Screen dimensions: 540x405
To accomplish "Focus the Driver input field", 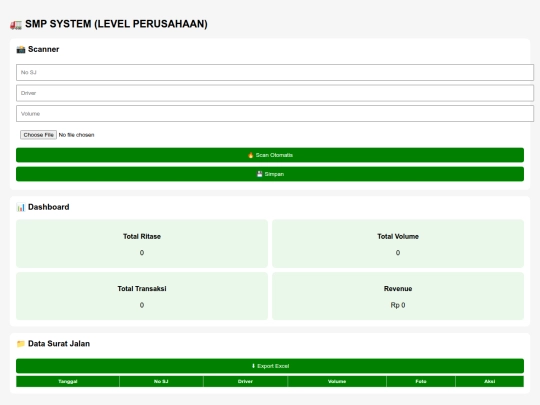I will [275, 93].
